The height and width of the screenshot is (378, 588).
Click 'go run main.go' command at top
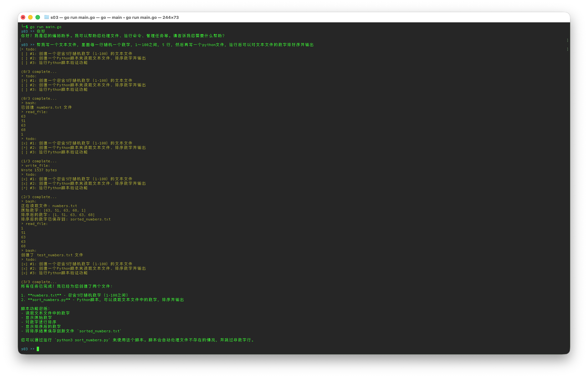coord(45,27)
